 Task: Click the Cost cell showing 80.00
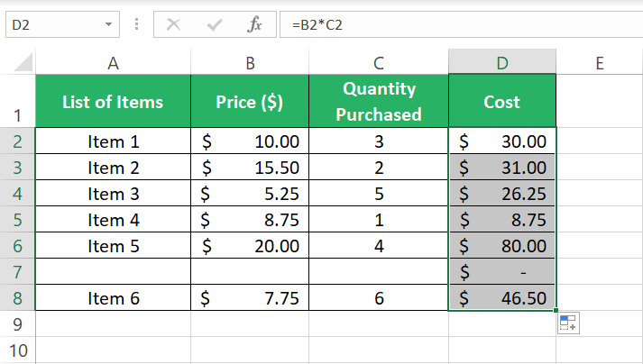point(502,246)
